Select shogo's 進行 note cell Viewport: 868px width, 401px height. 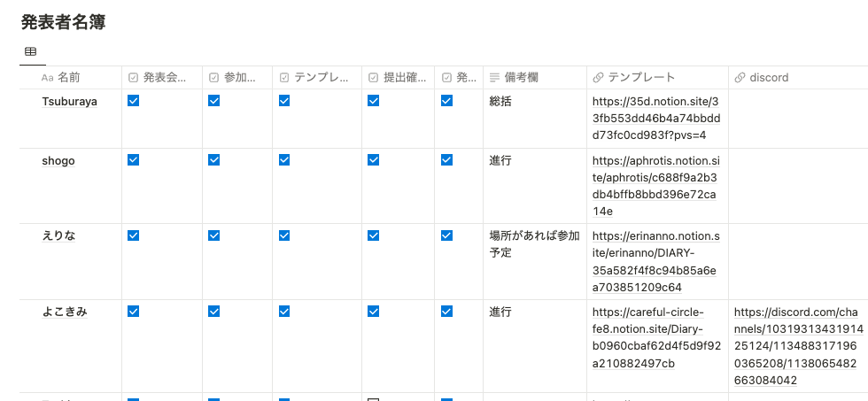tap(535, 186)
